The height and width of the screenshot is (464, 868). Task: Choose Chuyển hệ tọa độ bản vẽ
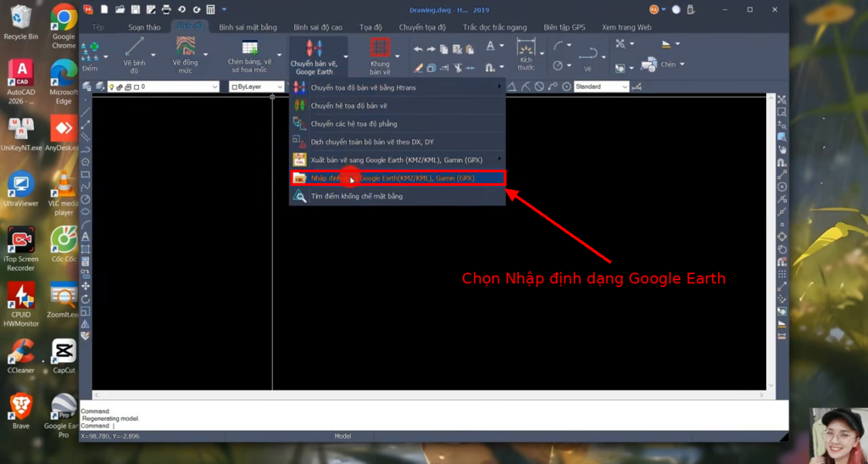398,105
